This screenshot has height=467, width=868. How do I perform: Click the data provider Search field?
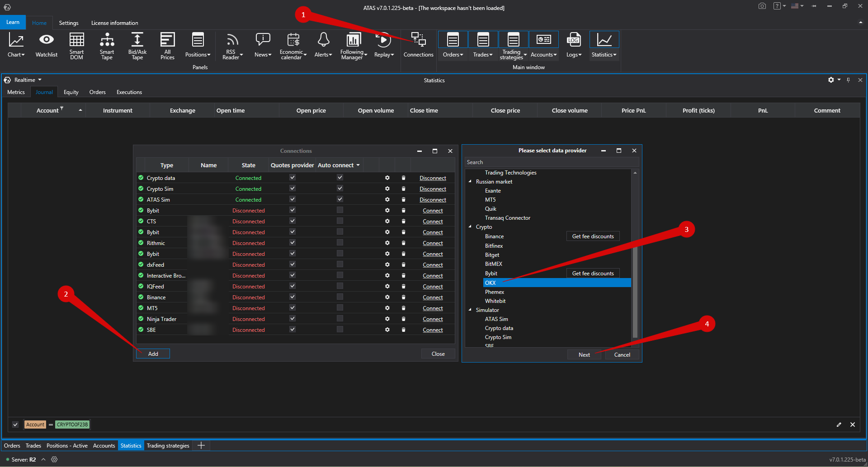tap(552, 162)
